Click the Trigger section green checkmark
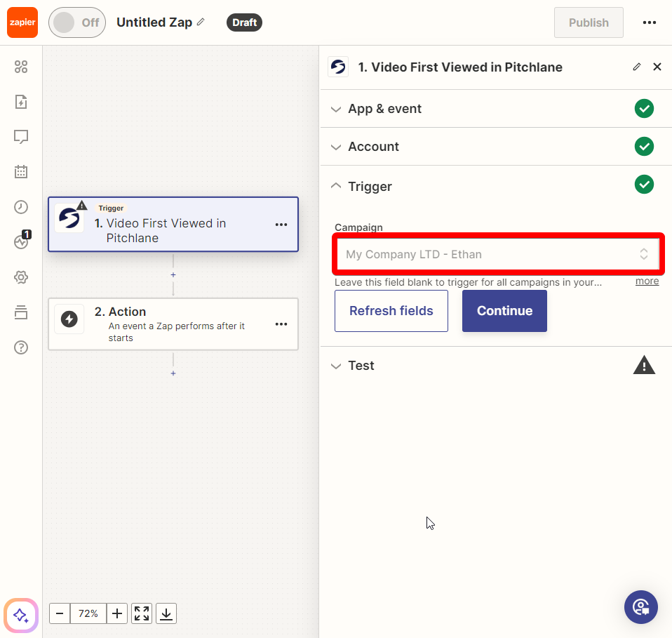 (x=644, y=185)
